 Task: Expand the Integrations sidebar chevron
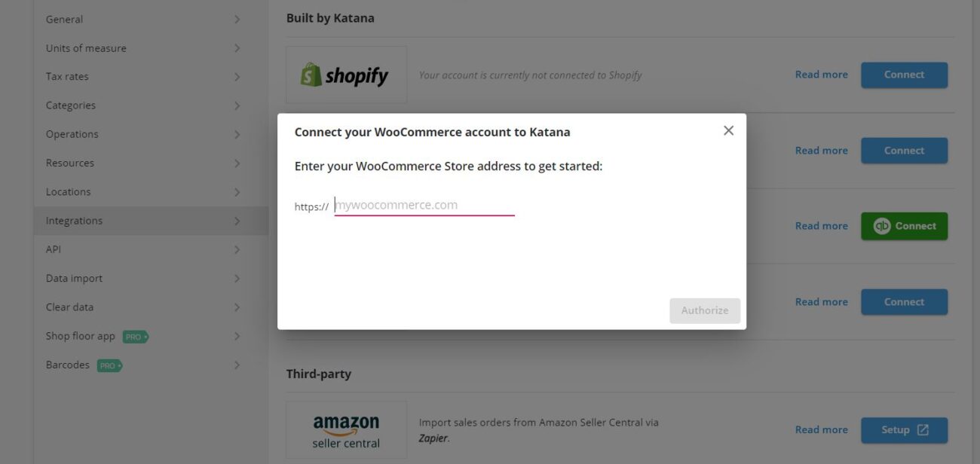236,220
